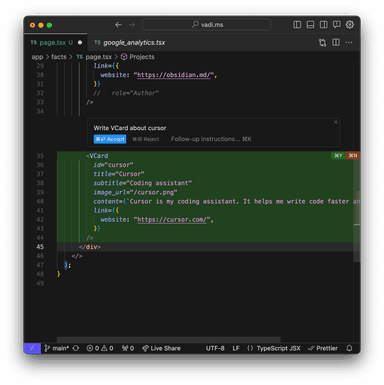
Task: Accept the generated VCard edit
Action: coord(110,139)
